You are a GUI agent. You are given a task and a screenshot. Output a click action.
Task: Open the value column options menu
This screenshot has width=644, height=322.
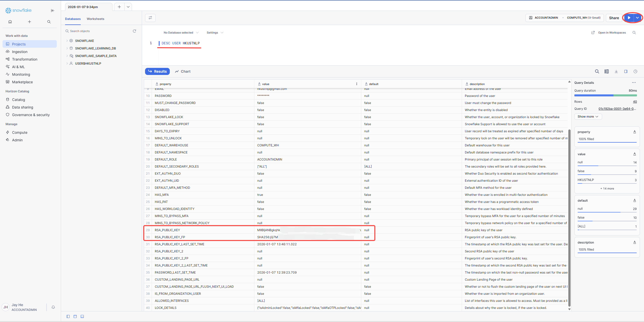click(x=357, y=84)
